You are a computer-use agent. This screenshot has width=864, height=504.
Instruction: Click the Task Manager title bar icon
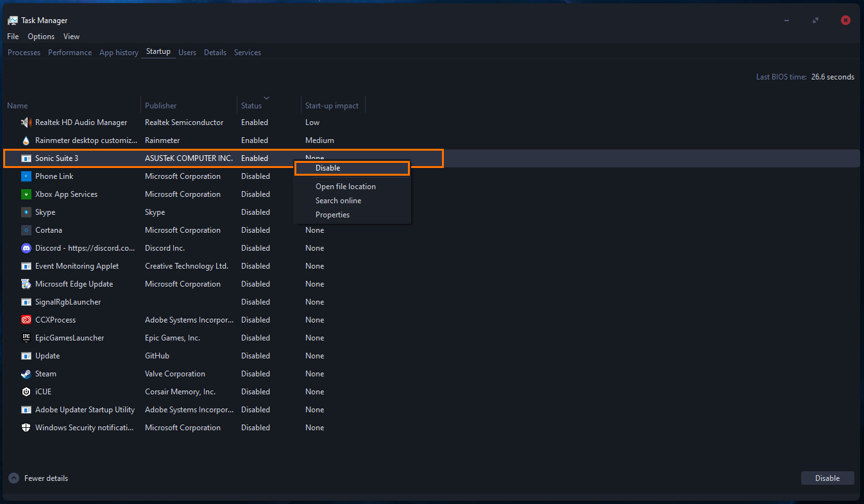tap(13, 21)
